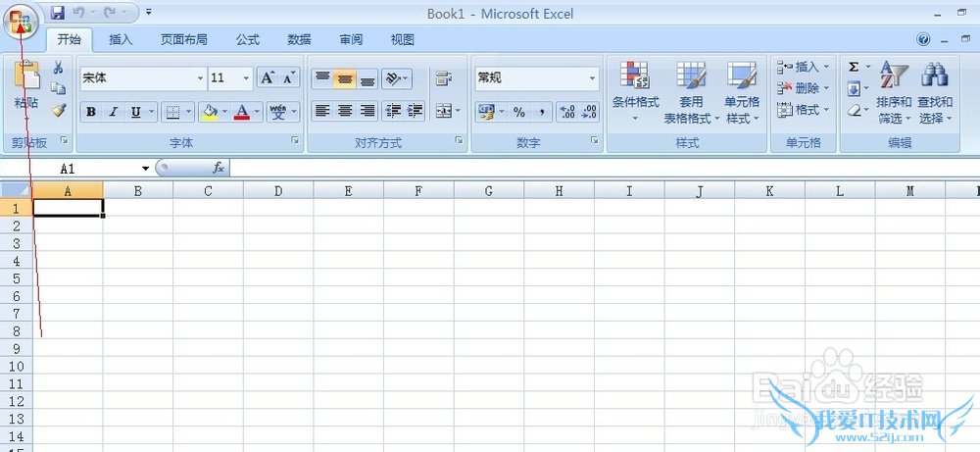Center text horizontally
This screenshot has height=452, width=980.
344,111
